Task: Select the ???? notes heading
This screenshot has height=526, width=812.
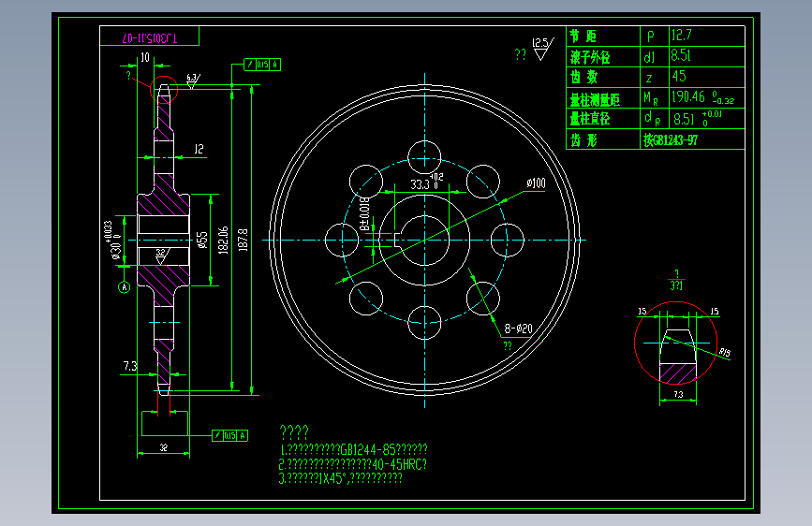Action: pyautogui.click(x=294, y=431)
